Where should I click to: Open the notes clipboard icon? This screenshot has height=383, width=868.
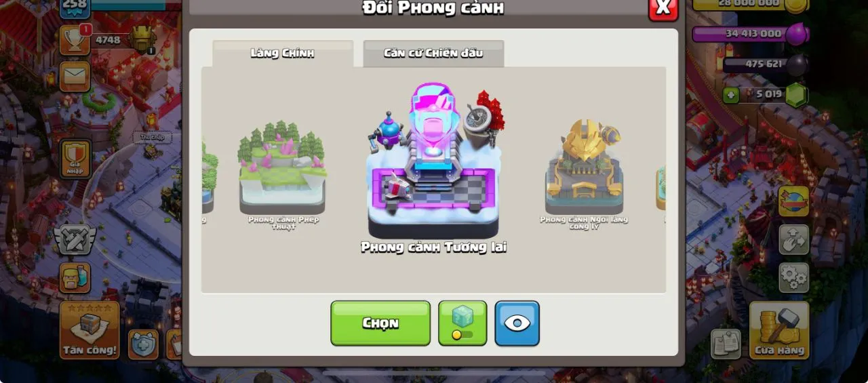click(726, 344)
